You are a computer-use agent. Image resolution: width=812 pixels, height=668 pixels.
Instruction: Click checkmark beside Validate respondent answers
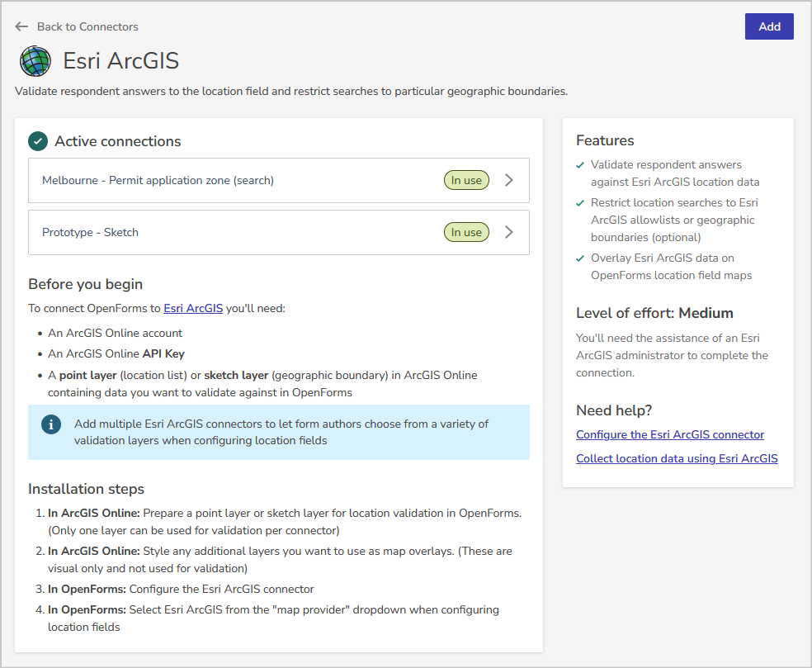(580, 165)
